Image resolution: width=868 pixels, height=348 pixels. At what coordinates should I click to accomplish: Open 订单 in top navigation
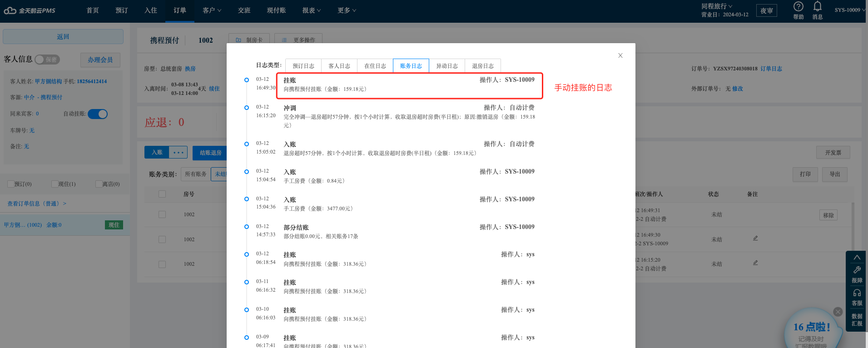[x=180, y=10]
